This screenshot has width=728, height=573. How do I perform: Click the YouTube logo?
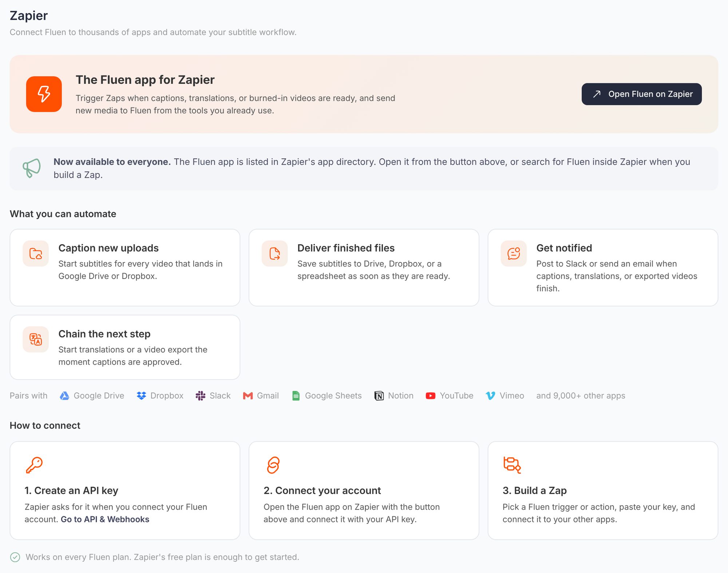(x=431, y=396)
